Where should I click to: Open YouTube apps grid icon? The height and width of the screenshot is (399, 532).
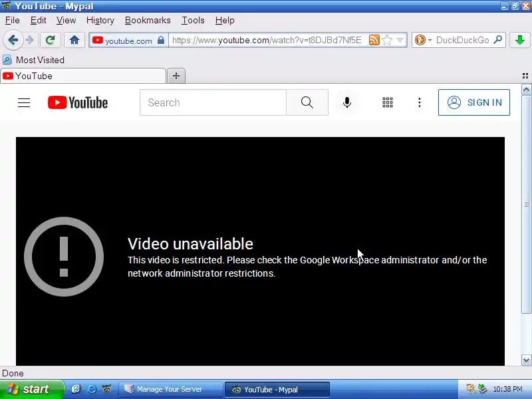(x=388, y=102)
